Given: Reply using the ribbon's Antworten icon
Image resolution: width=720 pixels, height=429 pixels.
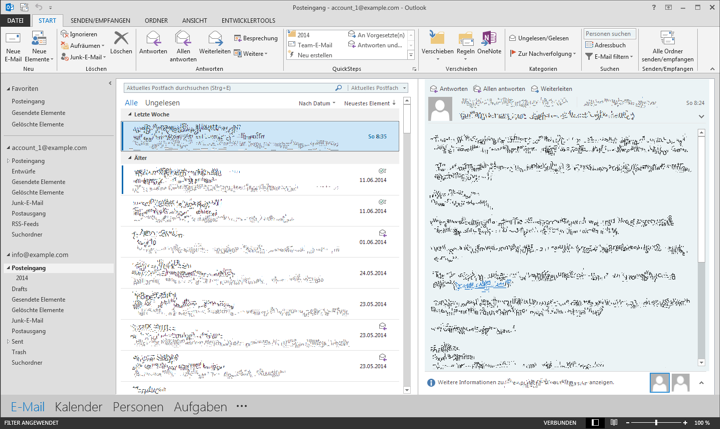Looking at the screenshot, I should click(x=153, y=38).
